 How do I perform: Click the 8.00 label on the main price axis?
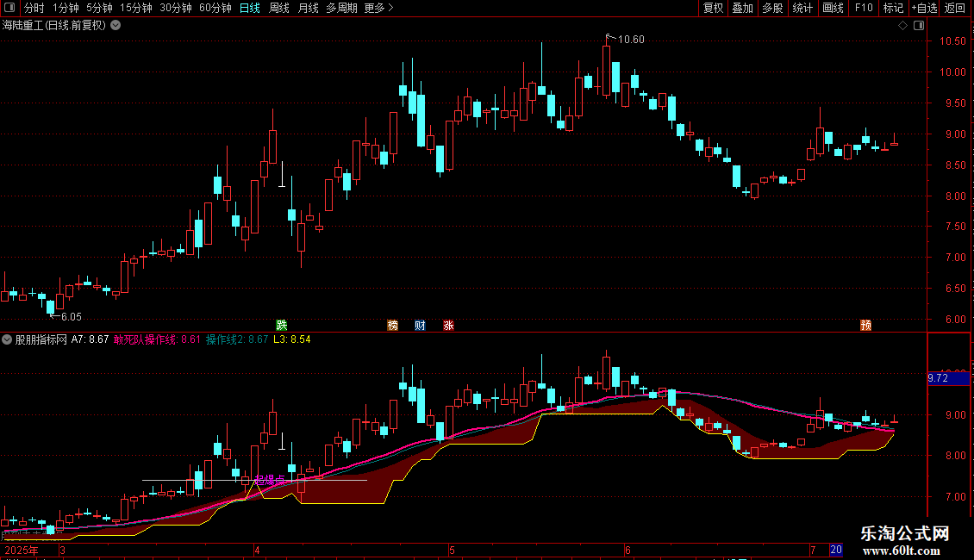[955, 196]
